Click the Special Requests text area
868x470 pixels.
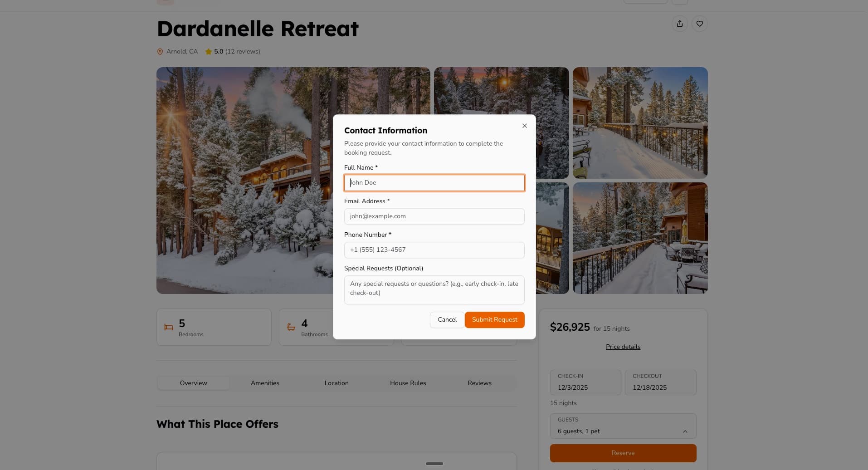click(434, 289)
